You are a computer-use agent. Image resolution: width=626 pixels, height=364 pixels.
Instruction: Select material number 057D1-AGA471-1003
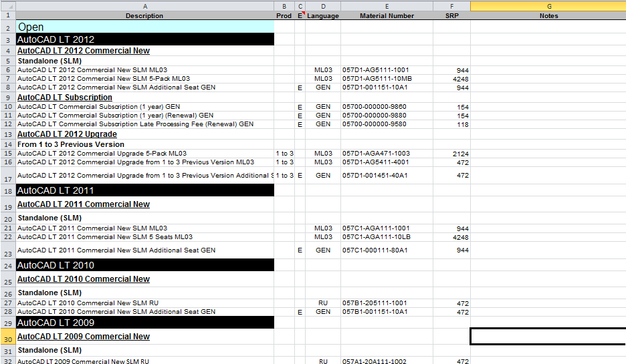pyautogui.click(x=387, y=154)
